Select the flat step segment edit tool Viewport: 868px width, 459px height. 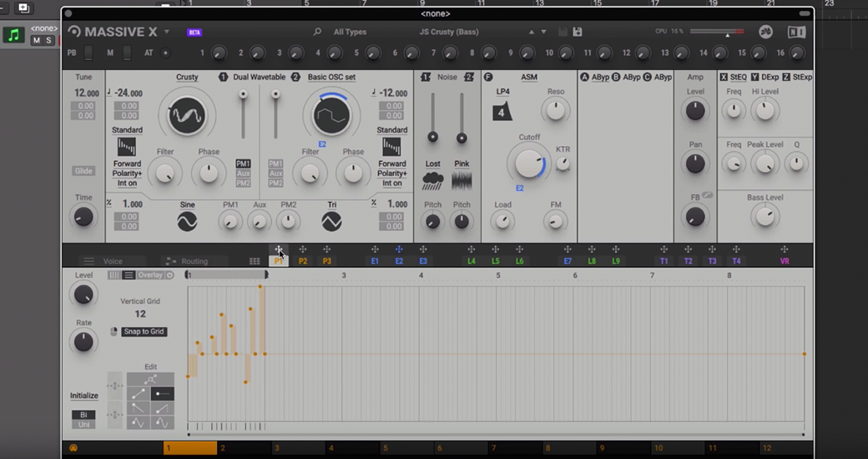pos(162,394)
